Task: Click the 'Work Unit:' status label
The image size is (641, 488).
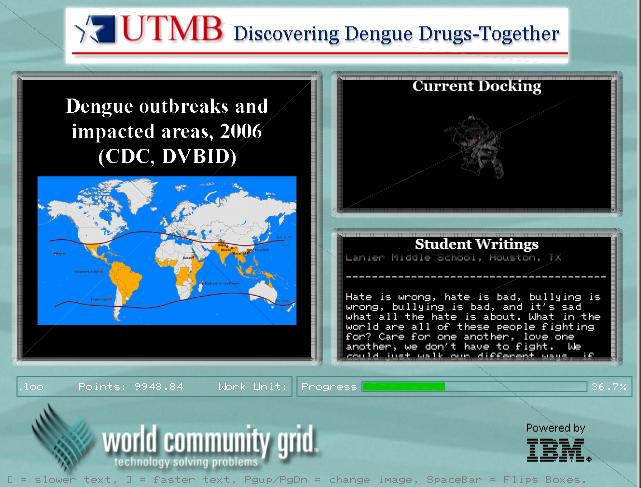Action: tap(253, 387)
